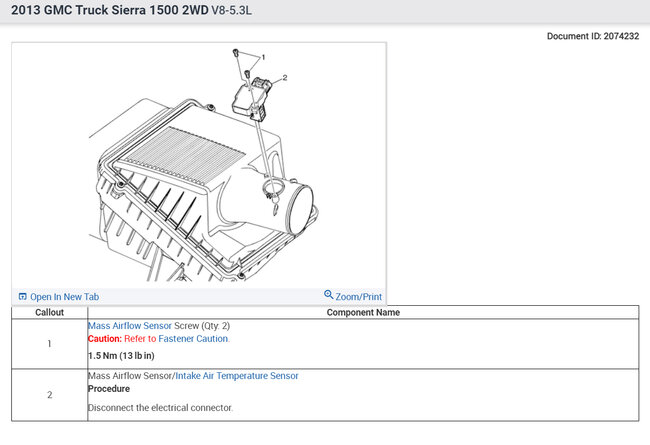Click the Callout column header
Screen dimensions: 650x445
click(49, 312)
